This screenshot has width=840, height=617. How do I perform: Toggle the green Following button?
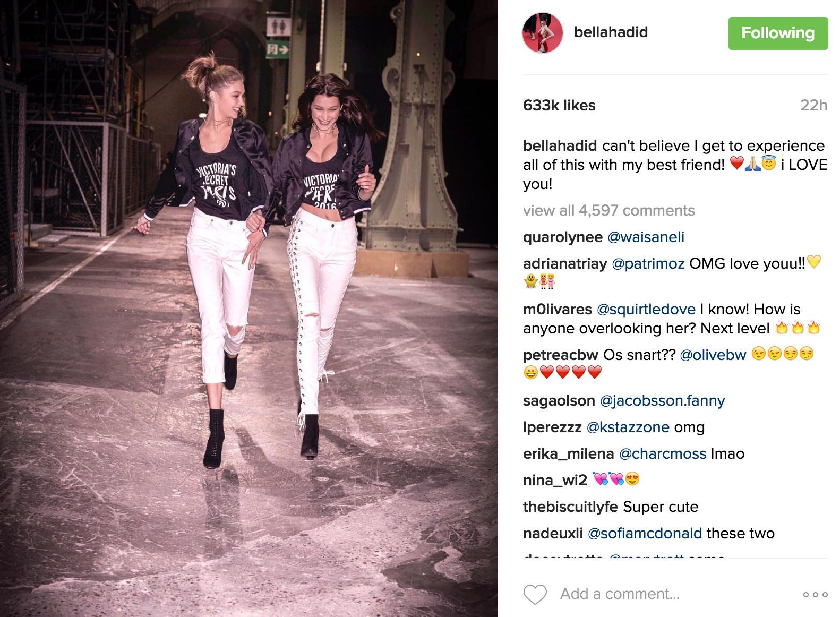click(x=778, y=33)
